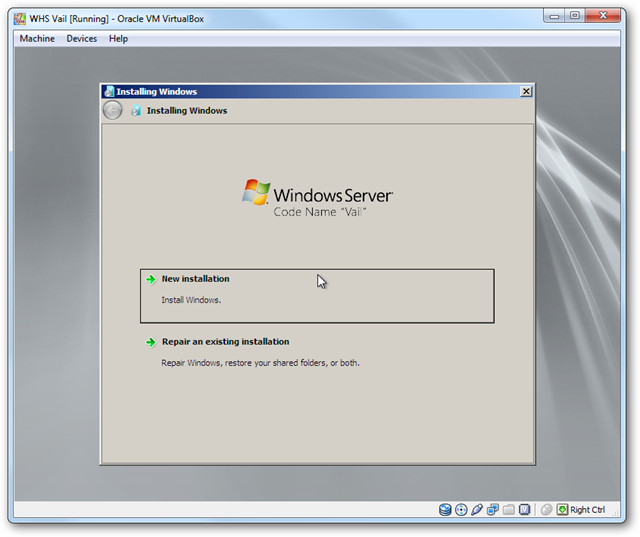Close the Installing Windows dialog
This screenshot has height=537, width=640.
point(526,91)
